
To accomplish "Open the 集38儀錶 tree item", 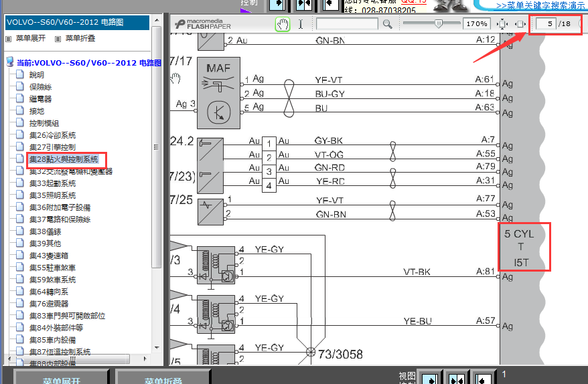I will click(45, 231).
